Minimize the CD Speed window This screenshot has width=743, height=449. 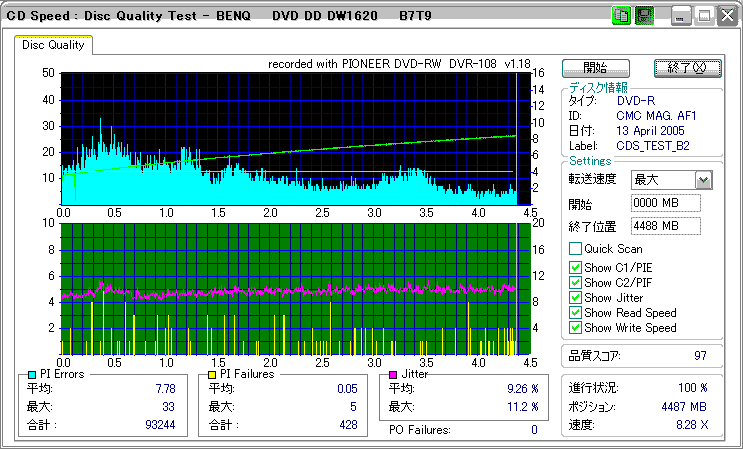(x=681, y=16)
